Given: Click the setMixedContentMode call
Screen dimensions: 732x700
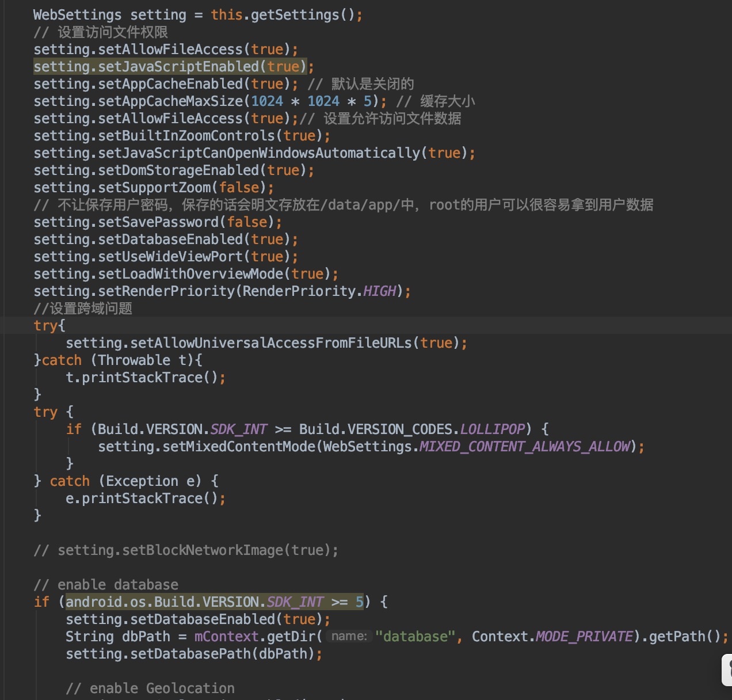Looking at the screenshot, I should click(371, 447).
